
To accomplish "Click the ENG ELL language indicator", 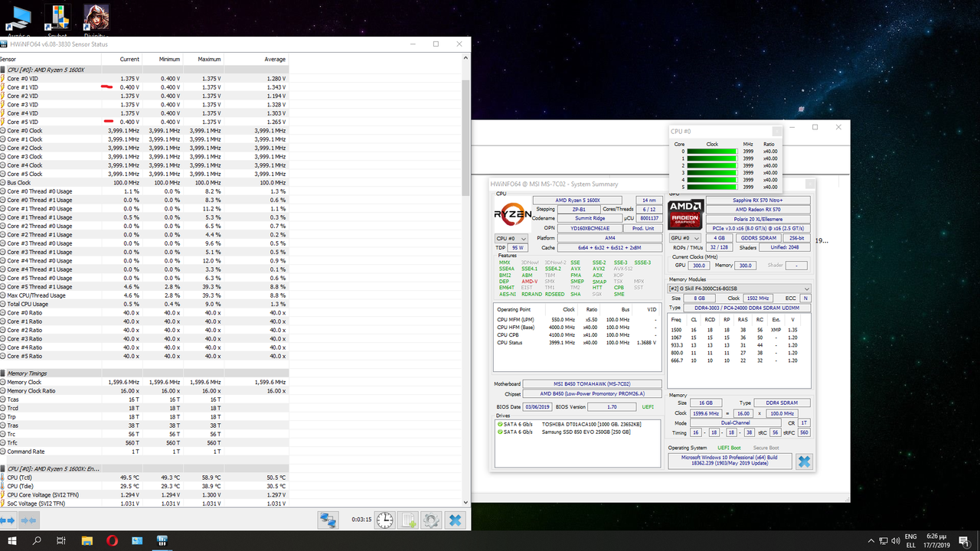I will (x=911, y=540).
